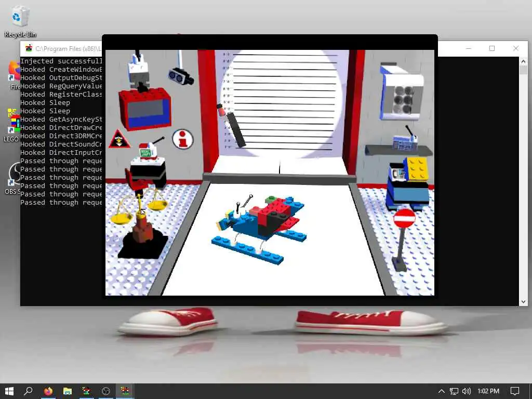The height and width of the screenshot is (399, 532).
Task: Click the 'Hooked DirectSoundCr' console line
Action: [x=61, y=144]
